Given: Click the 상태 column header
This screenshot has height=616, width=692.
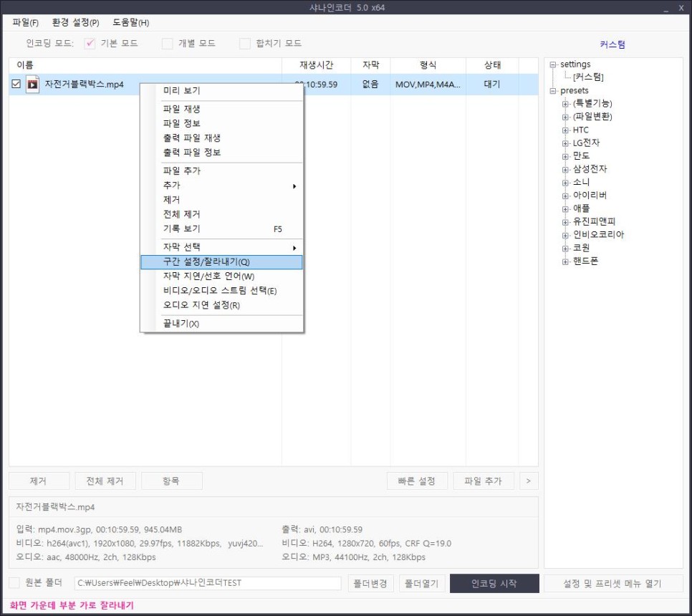Looking at the screenshot, I should [x=493, y=65].
